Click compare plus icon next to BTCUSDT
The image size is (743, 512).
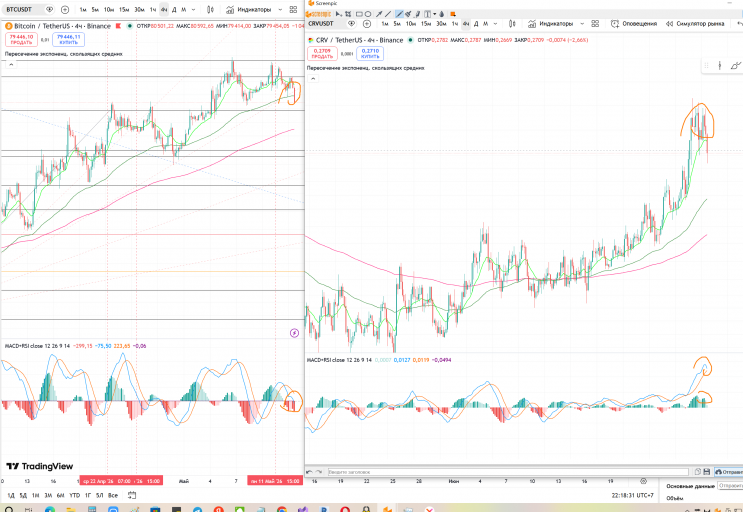click(x=65, y=9)
